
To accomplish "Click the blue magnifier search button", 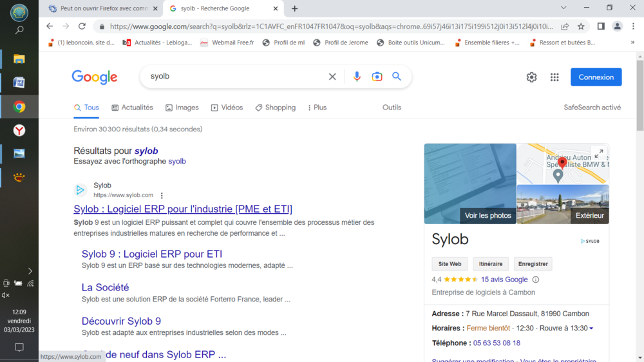I will pyautogui.click(x=397, y=77).
